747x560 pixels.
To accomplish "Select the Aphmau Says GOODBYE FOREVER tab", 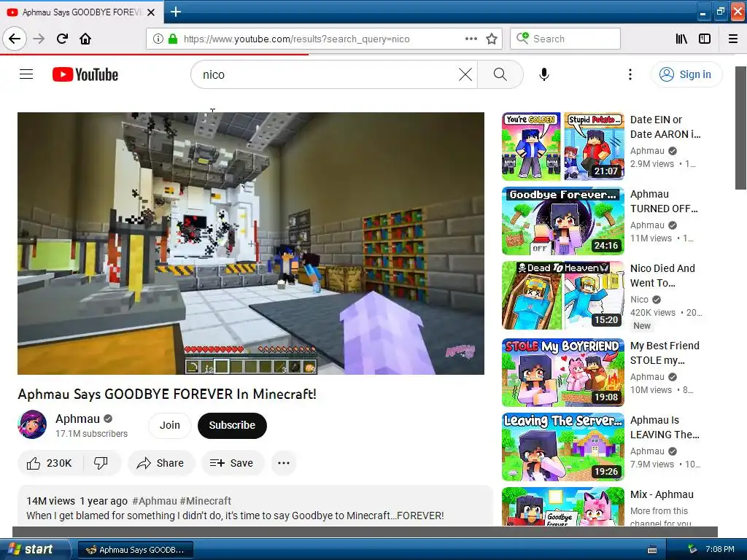I will tap(82, 12).
